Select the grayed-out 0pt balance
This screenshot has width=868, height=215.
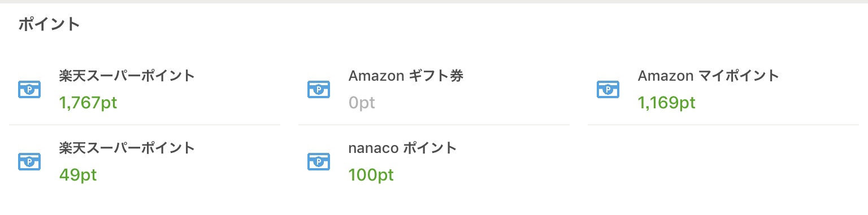pyautogui.click(x=362, y=103)
